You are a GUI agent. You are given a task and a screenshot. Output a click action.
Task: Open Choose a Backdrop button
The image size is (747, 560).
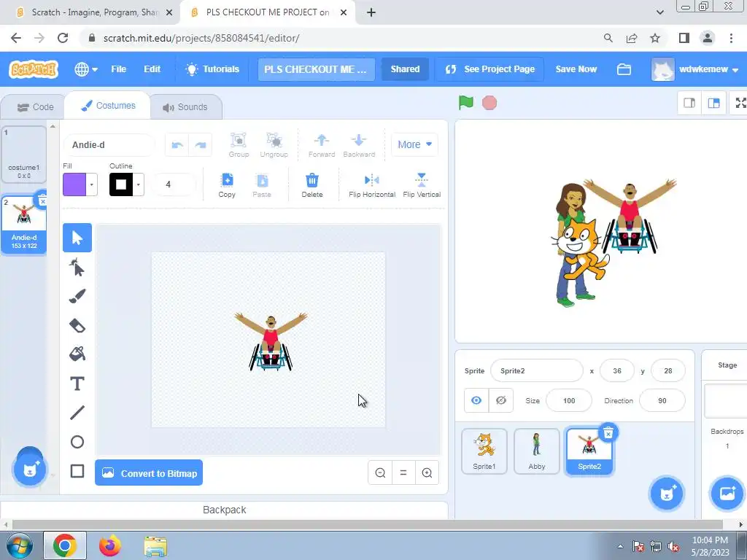coord(727,494)
